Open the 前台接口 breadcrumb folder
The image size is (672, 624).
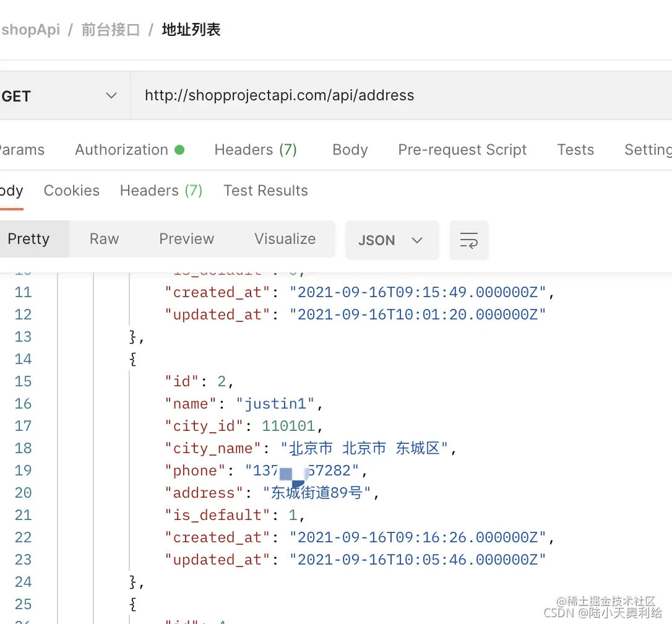[111, 30]
